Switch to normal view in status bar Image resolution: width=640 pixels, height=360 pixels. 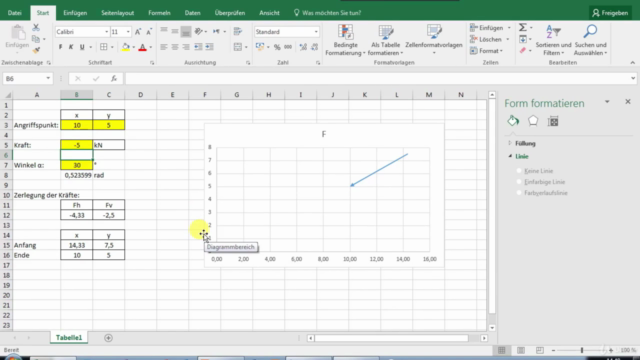click(502, 350)
